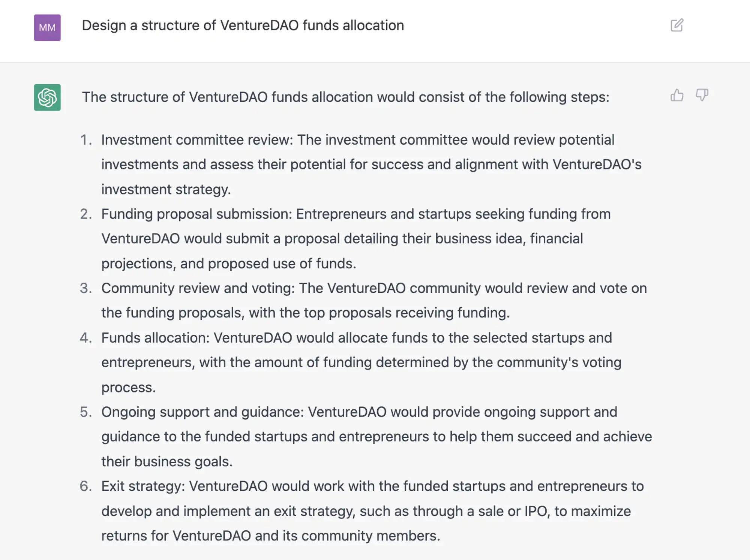Click the user prompt about VentureDAO funds allocation

tap(243, 25)
